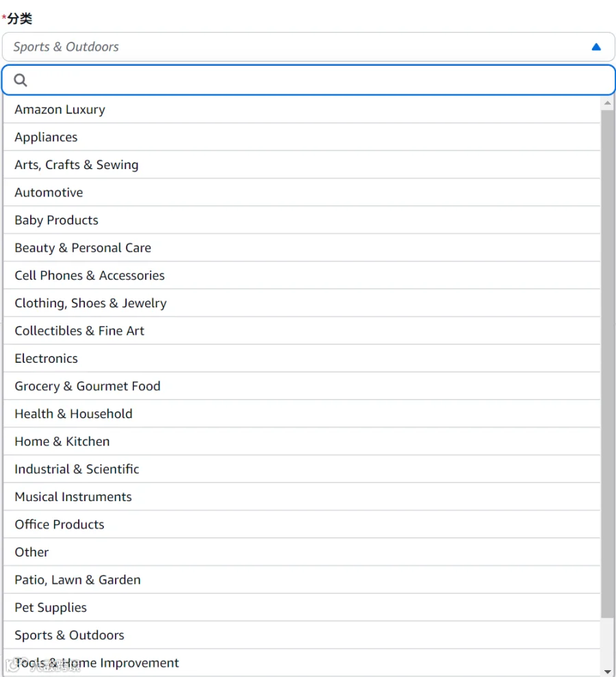Image resolution: width=616 pixels, height=677 pixels.
Task: Pick Musical Instruments from the list
Action: pos(302,496)
